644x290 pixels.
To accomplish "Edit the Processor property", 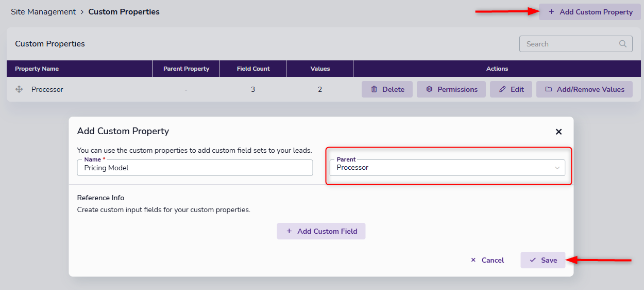I will (511, 89).
